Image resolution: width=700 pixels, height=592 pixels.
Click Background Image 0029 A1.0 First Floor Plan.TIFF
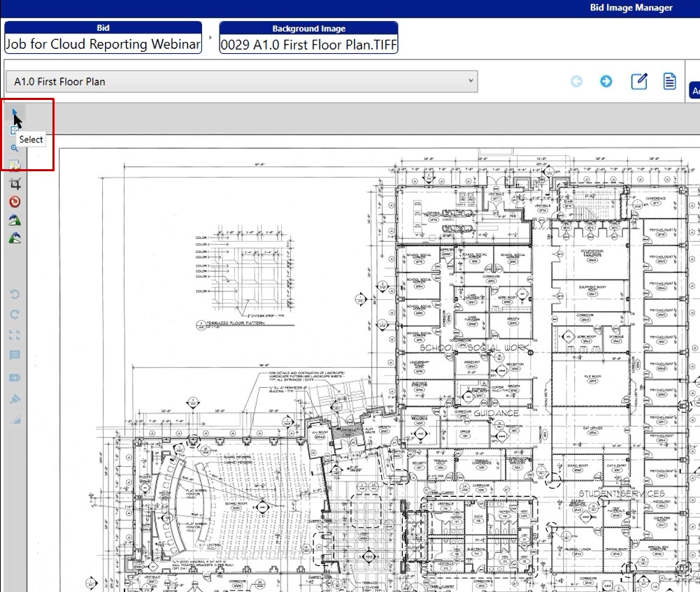pos(308,44)
